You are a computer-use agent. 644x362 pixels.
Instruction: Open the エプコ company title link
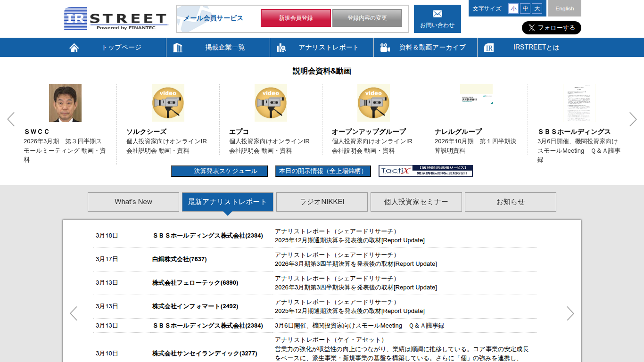(x=239, y=132)
